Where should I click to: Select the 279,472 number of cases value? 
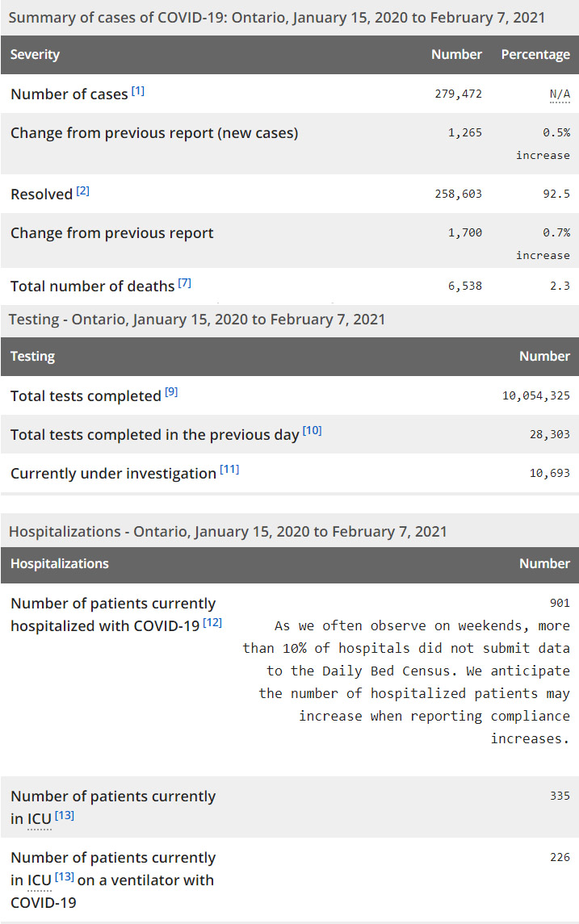tap(457, 94)
